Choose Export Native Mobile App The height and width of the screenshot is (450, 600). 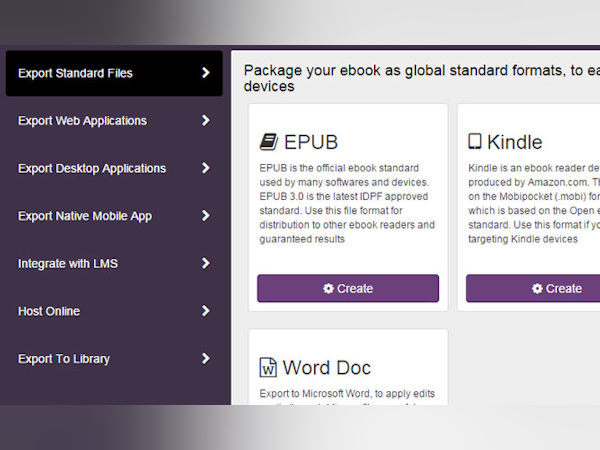coord(114,216)
